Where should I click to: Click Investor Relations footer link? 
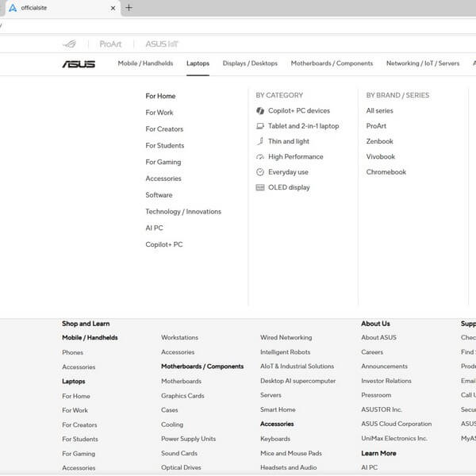pos(386,381)
